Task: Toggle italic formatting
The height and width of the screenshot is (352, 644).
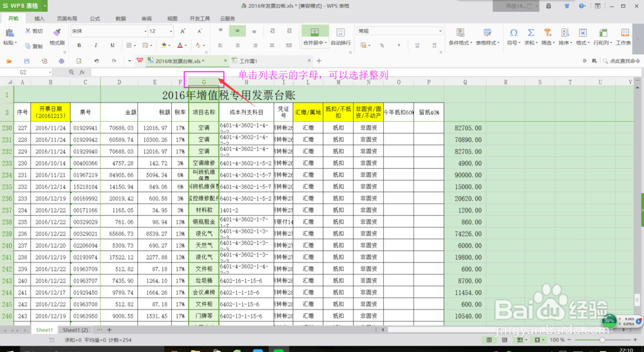Action: [x=96, y=45]
